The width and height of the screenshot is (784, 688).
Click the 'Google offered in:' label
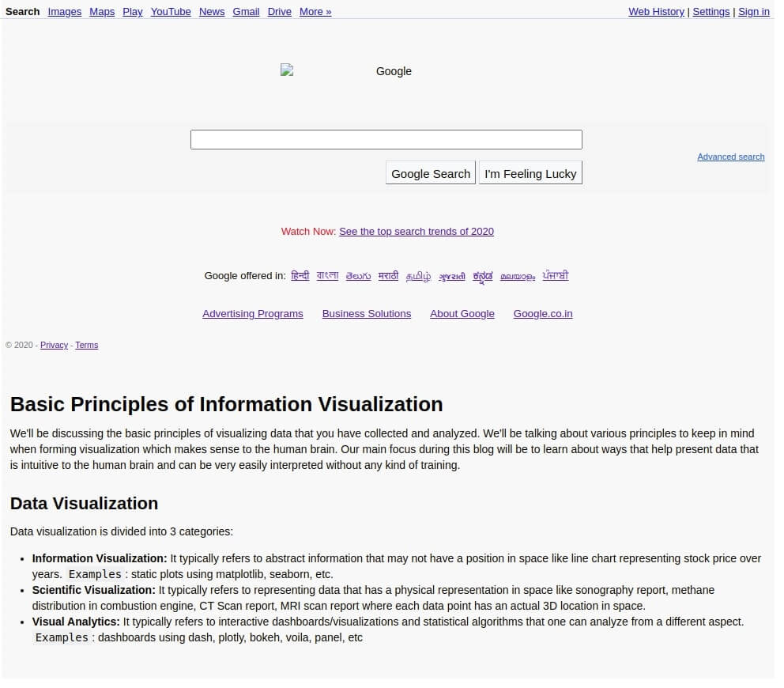[x=245, y=276]
